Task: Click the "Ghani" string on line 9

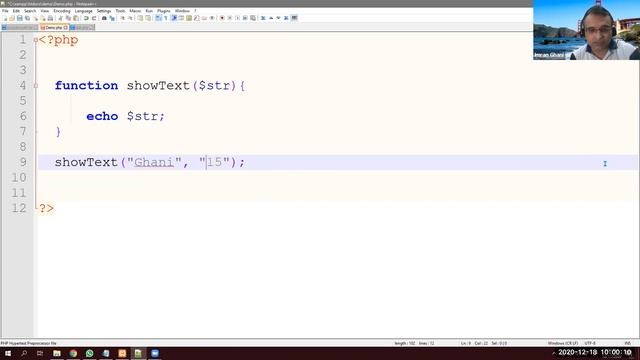Action: tap(154, 162)
